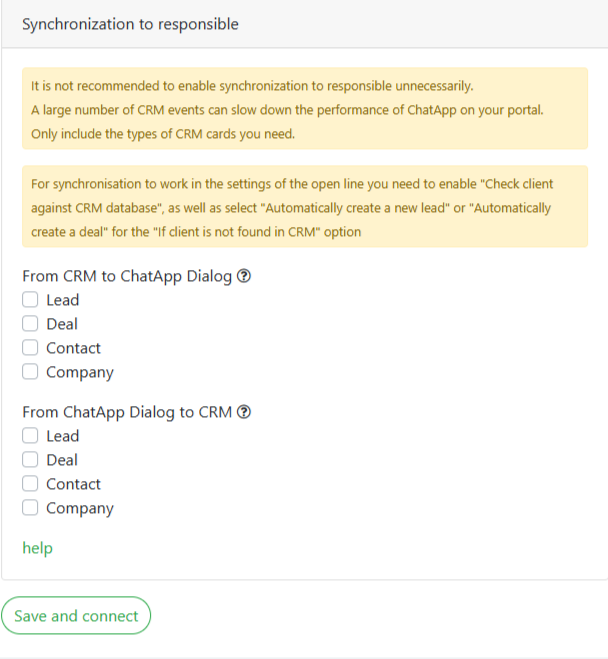Click help icon beside From ChatApp Dialog to CRM
Screen dimensions: 608x659
tap(243, 412)
